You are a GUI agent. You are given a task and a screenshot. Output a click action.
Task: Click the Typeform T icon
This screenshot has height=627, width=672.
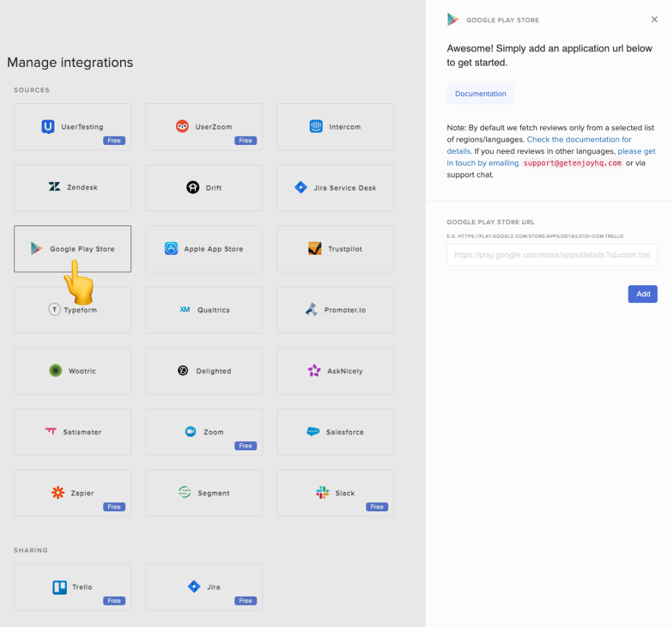tap(55, 309)
